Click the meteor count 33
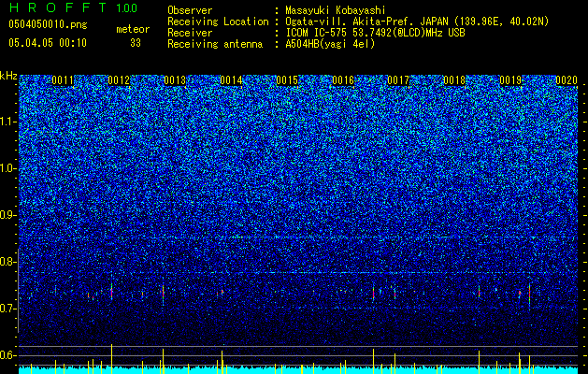Viewport: 588px width, 374px height. click(x=136, y=43)
